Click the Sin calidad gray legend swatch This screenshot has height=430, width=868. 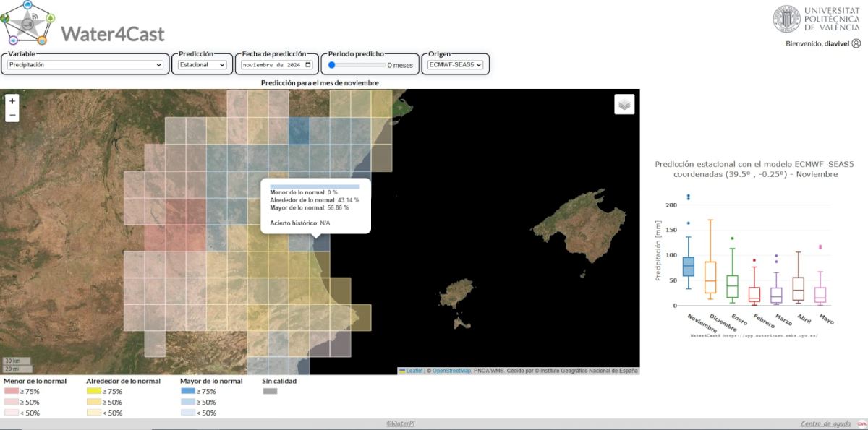(x=270, y=391)
